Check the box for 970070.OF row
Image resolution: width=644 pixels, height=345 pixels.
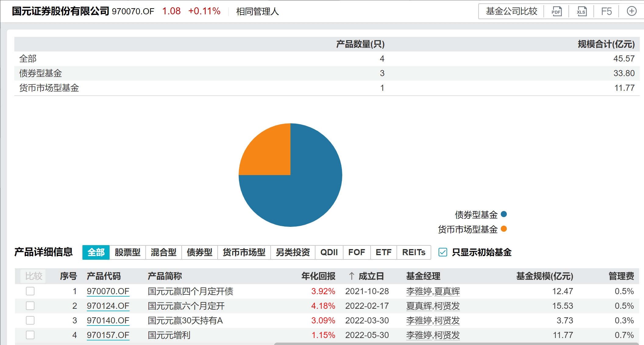(x=30, y=291)
